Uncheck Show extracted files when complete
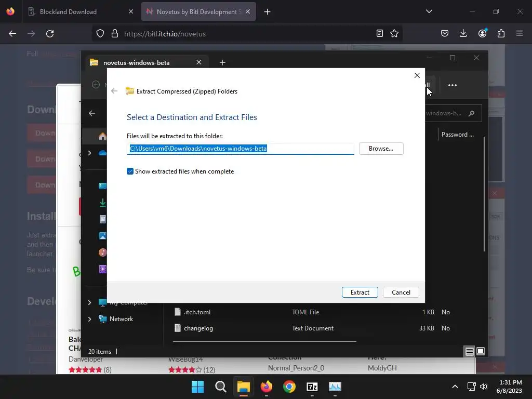This screenshot has height=399, width=532. [130, 171]
